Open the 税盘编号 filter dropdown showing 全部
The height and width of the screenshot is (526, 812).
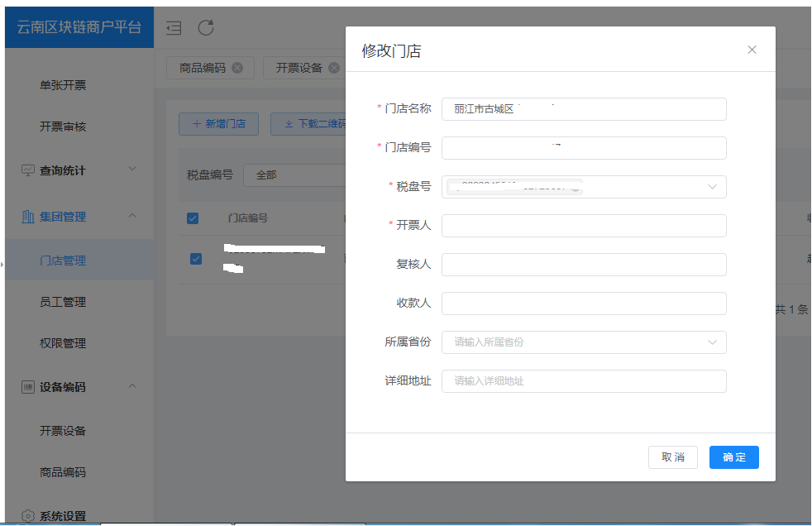point(295,175)
